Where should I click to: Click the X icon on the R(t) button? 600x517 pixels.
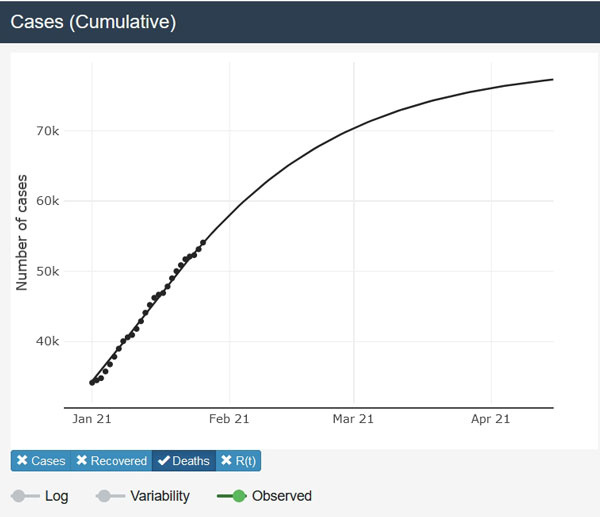(225, 461)
